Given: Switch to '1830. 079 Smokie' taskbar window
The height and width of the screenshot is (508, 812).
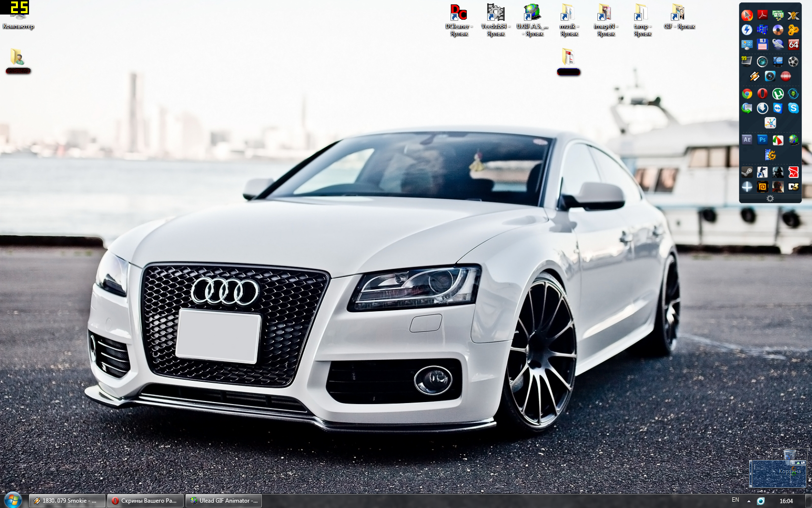Looking at the screenshot, I should pyautogui.click(x=67, y=501).
